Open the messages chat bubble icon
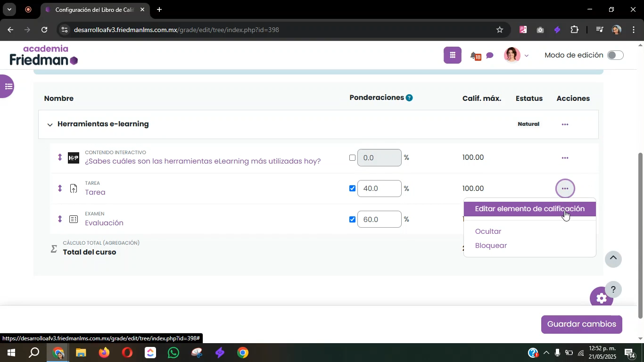The image size is (644, 362). [490, 56]
